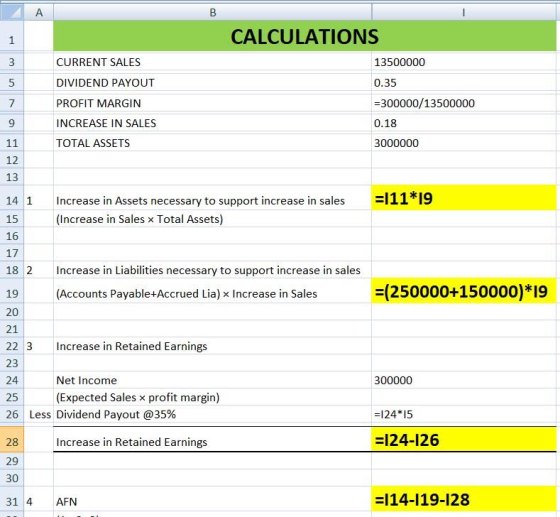The height and width of the screenshot is (517, 560).
Task: Click step number 2 in column A
Action: coord(39,270)
